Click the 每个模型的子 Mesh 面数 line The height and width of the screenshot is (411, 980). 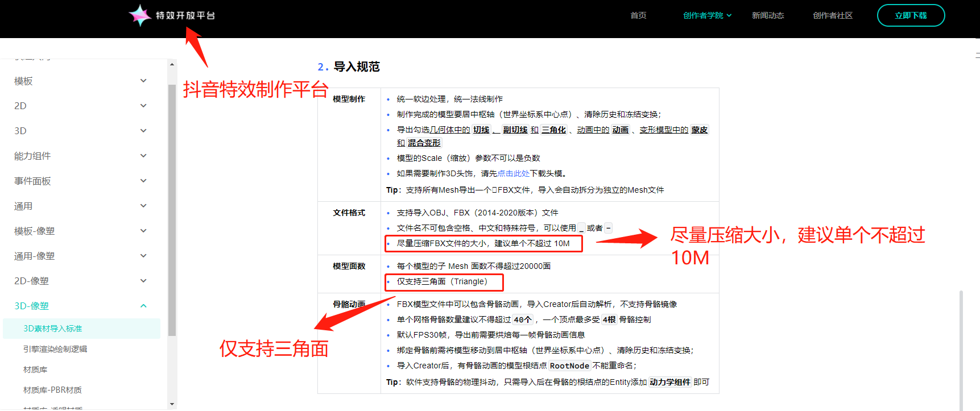click(474, 266)
